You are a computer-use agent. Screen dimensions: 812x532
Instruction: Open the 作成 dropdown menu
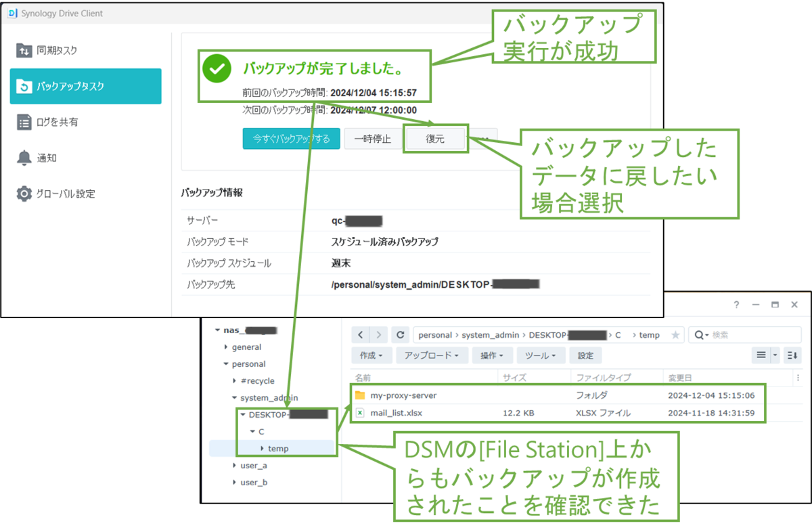(371, 355)
